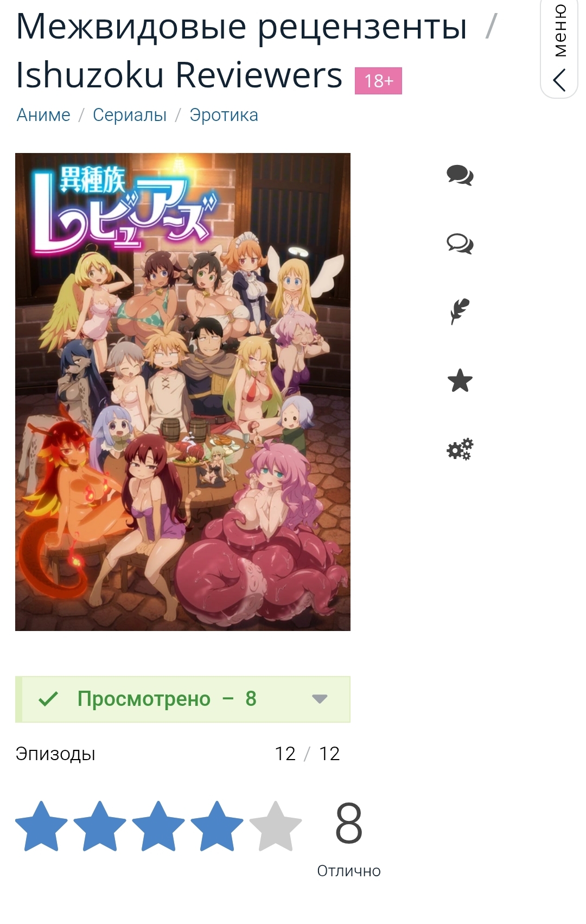Add to favorites with the star icon
The image size is (586, 924).
[460, 380]
